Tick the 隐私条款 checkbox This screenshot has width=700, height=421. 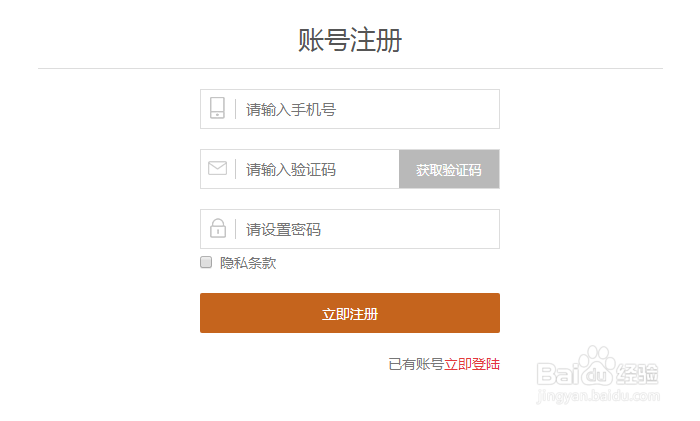pos(206,262)
